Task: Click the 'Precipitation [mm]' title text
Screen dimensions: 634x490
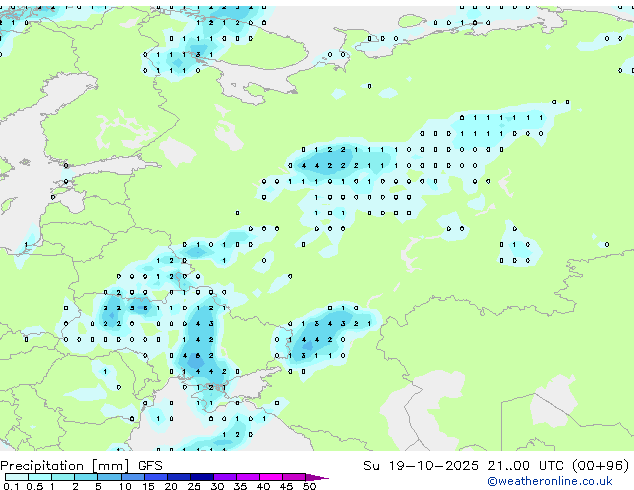Action: pyautogui.click(x=65, y=466)
